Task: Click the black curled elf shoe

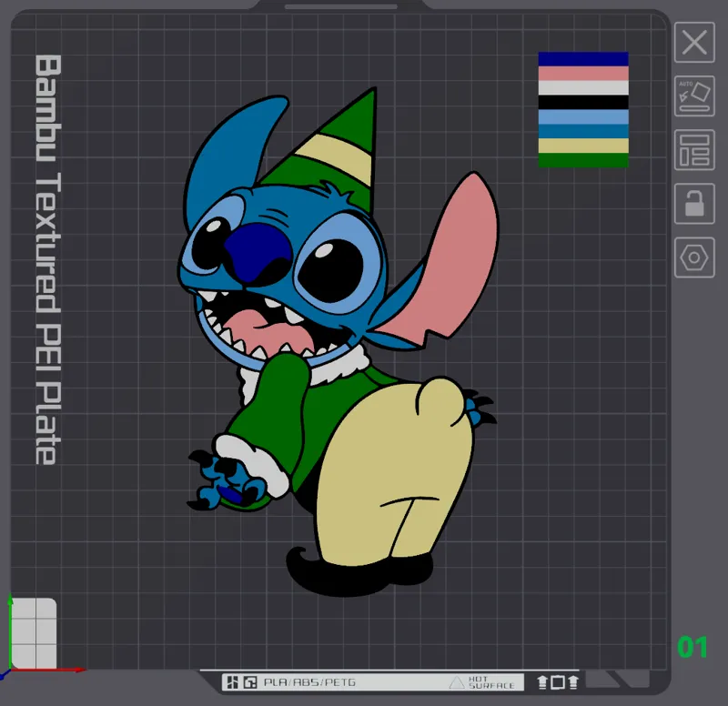Action: 358,573
